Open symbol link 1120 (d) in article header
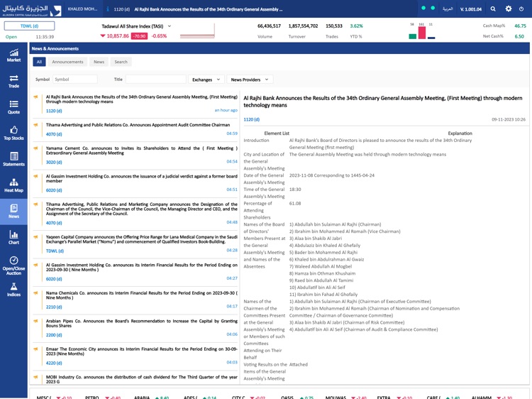Image resolution: width=532 pixels, height=399 pixels. [x=251, y=119]
